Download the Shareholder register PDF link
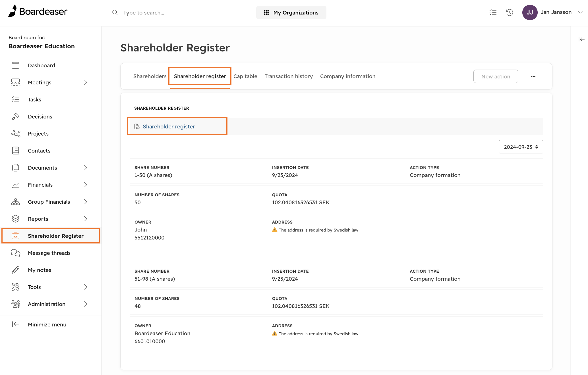 pos(169,126)
